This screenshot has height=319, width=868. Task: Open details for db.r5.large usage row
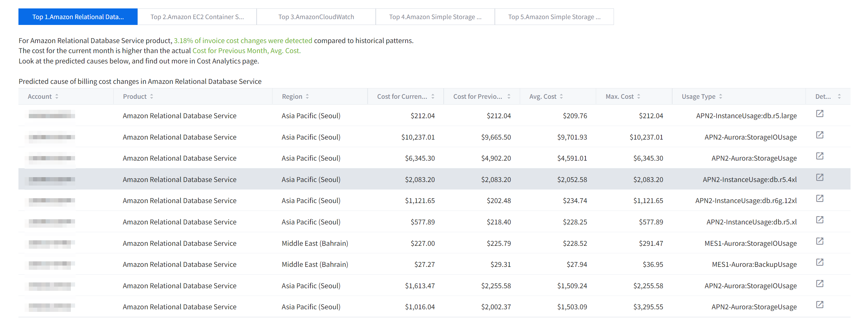click(x=819, y=114)
